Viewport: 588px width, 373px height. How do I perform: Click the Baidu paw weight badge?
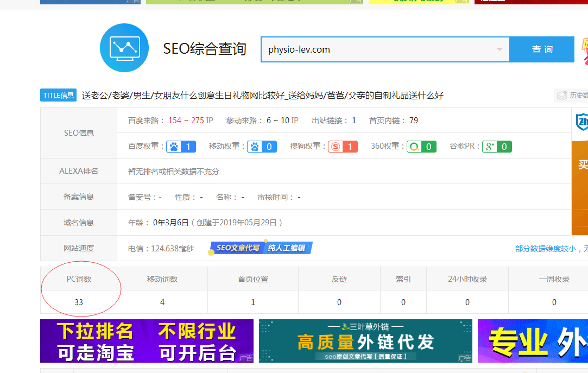click(x=181, y=147)
